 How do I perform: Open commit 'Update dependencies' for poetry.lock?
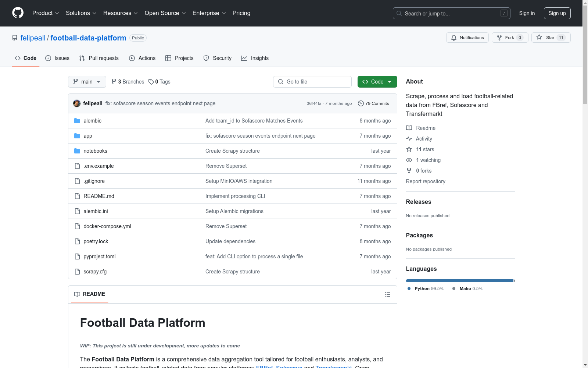pyautogui.click(x=230, y=241)
